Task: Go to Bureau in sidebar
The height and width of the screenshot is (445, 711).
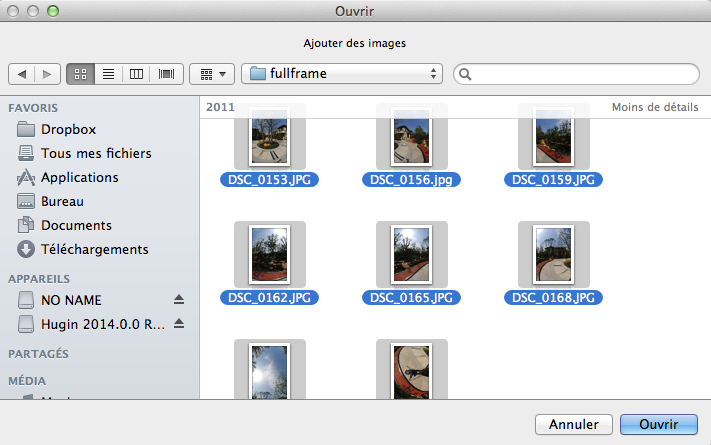Action: click(62, 201)
